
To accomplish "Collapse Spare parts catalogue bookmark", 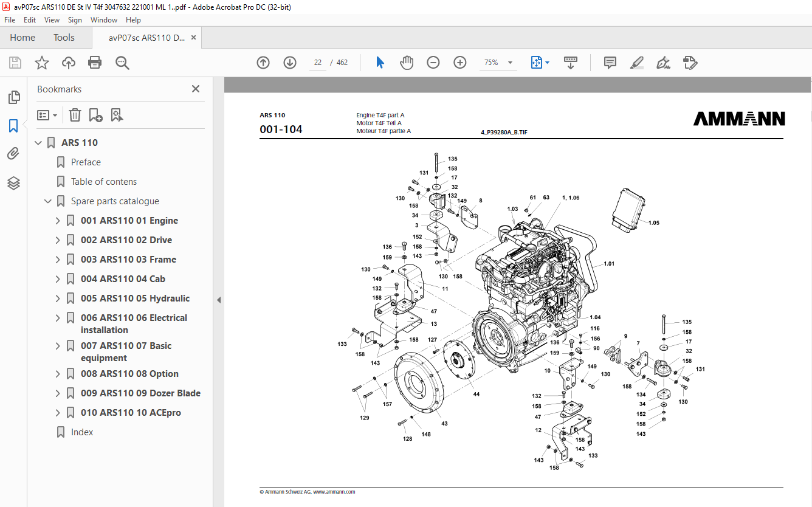I will [x=49, y=201].
